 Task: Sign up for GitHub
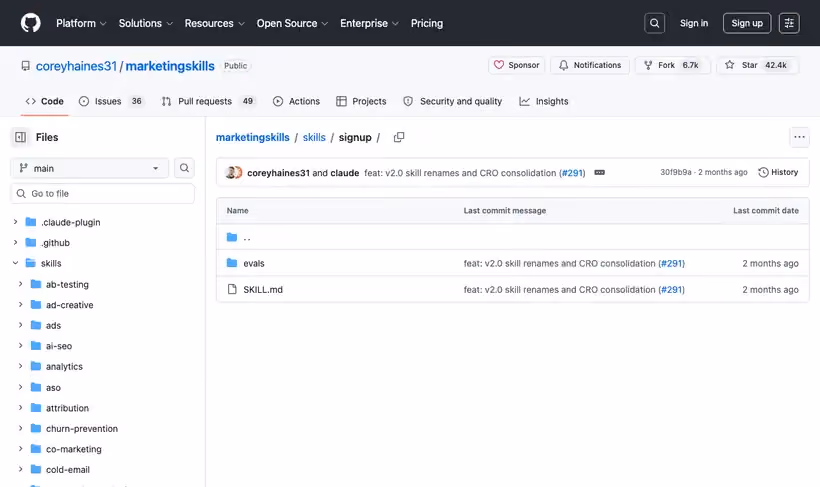coord(747,23)
